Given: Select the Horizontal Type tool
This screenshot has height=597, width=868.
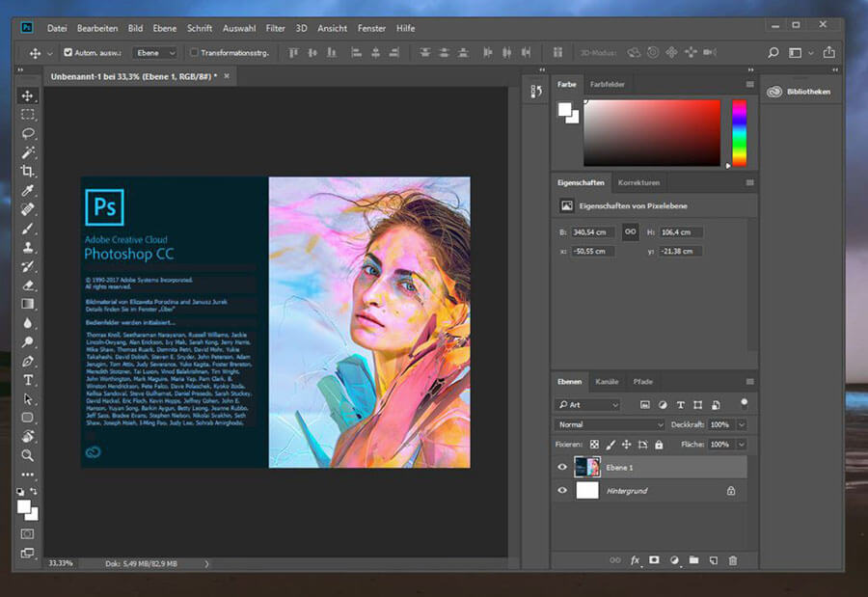Looking at the screenshot, I should [x=28, y=380].
